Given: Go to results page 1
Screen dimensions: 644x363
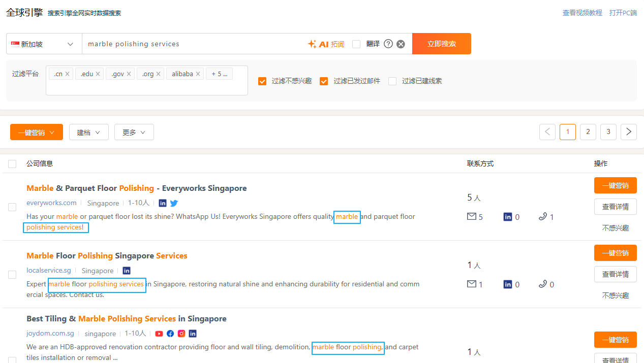Looking at the screenshot, I should coord(568,132).
